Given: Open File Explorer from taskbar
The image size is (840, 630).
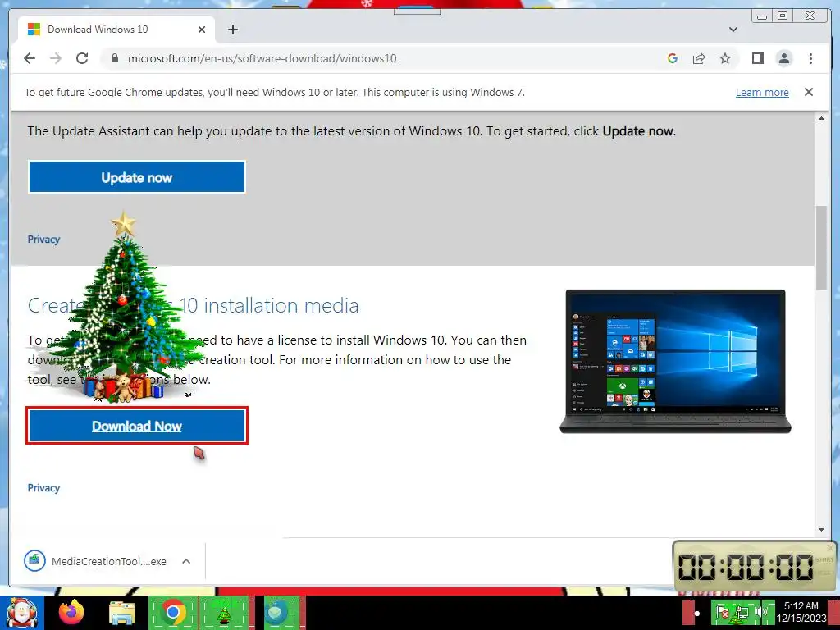Looking at the screenshot, I should (x=122, y=613).
